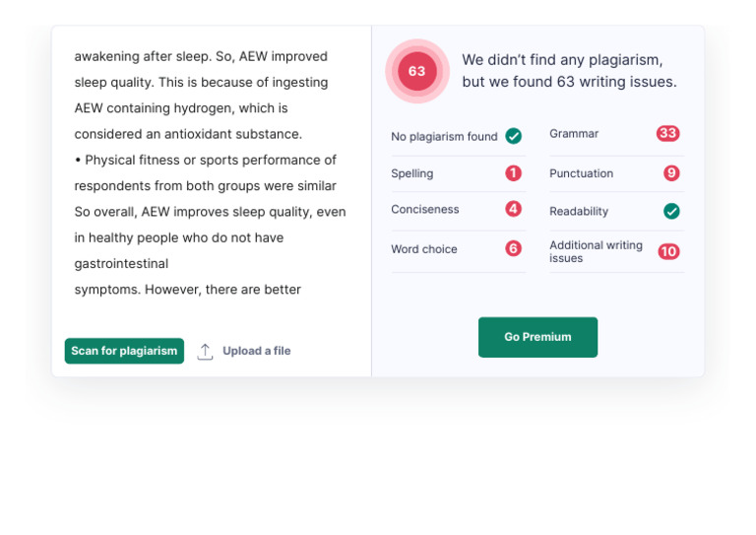Screen dimensions: 756x535
Task: Click the Word choice 6 issues badge
Action: [x=514, y=248]
